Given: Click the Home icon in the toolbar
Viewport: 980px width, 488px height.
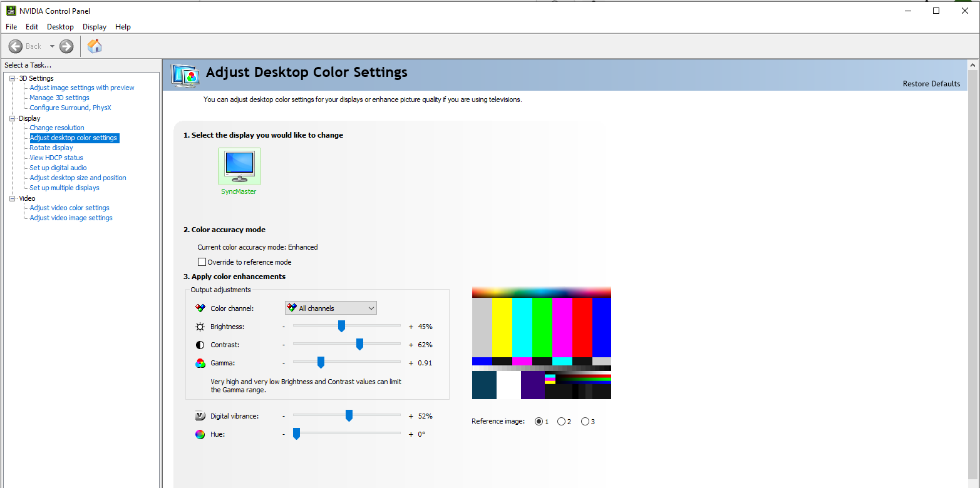Looking at the screenshot, I should pyautogui.click(x=95, y=46).
